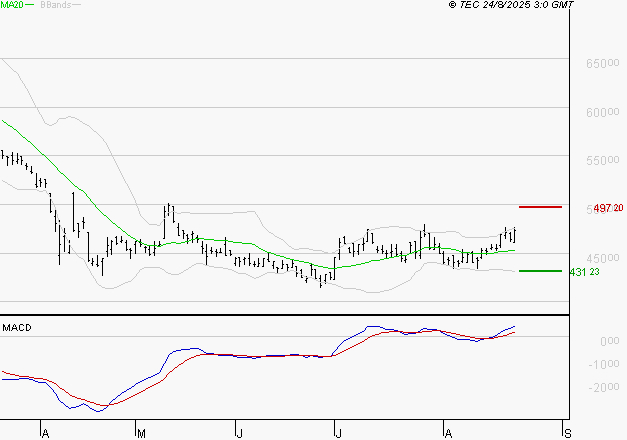This screenshot has width=627, height=440.
Task: Click the TEC copyright timestamp text
Action: [511, 5]
